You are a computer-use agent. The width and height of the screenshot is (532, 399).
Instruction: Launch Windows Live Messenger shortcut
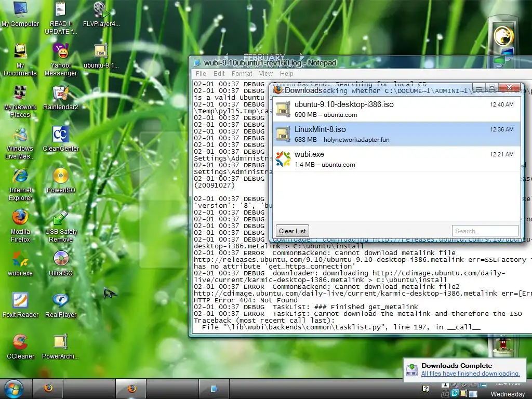(20, 143)
